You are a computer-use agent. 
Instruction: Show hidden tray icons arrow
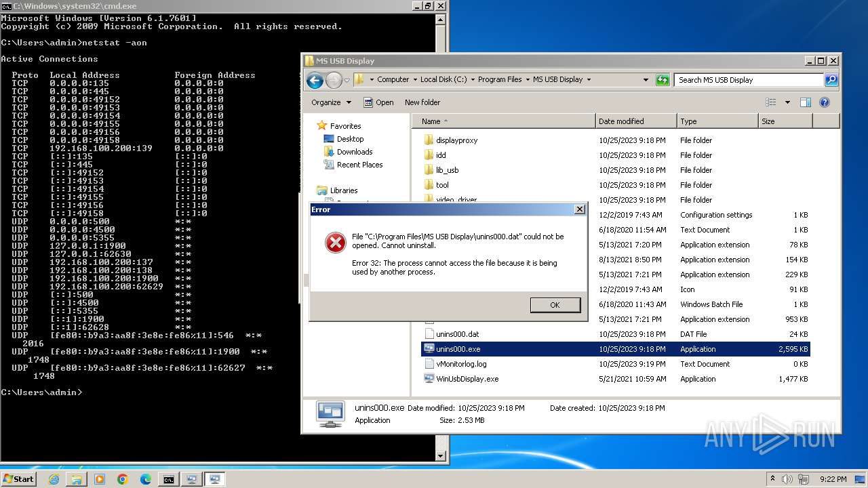[772, 479]
